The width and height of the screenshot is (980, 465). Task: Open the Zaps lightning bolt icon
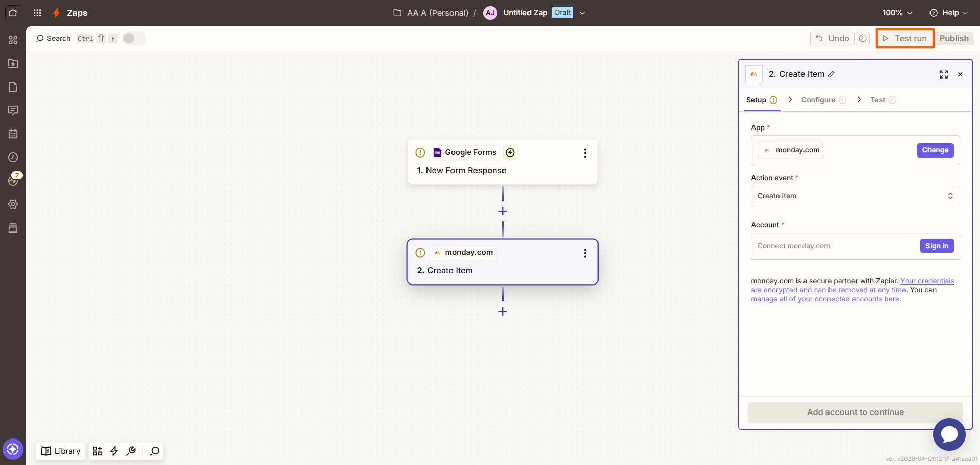(x=56, y=13)
